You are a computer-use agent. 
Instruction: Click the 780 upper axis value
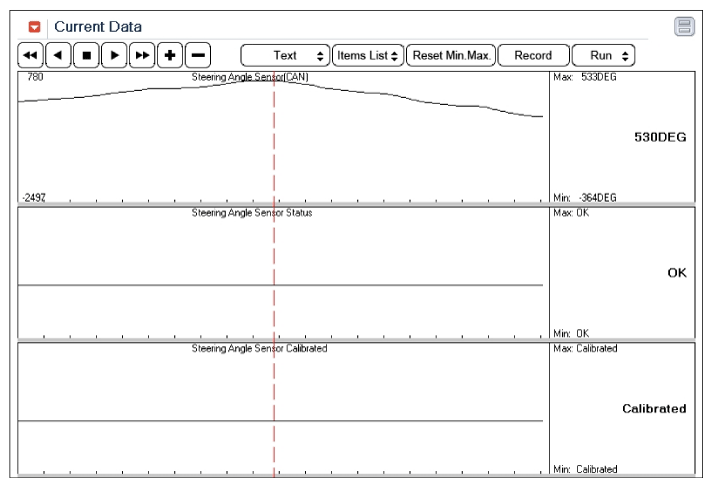pos(35,77)
